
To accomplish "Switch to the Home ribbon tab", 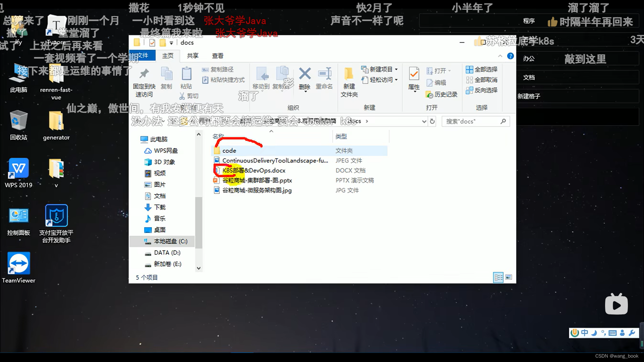I will 168,56.
